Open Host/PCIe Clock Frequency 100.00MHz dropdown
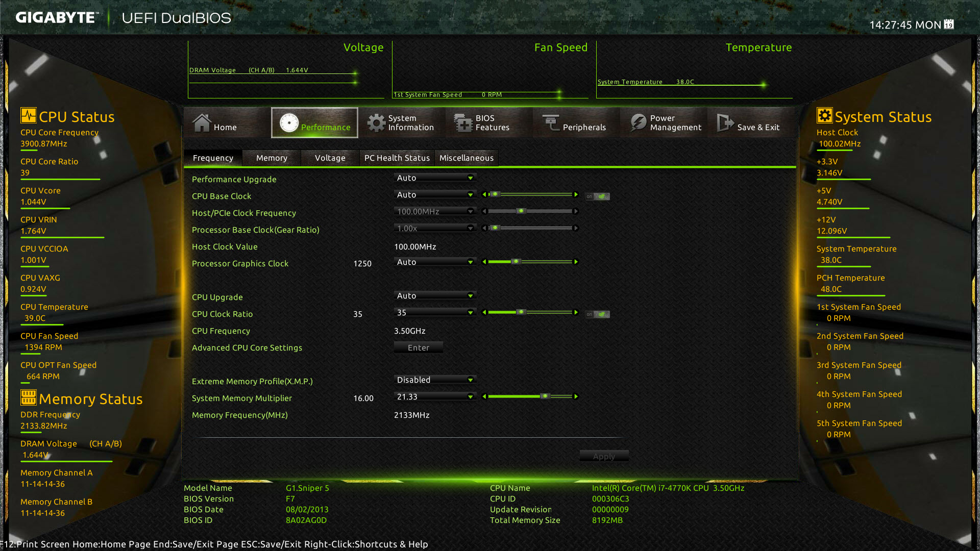This screenshot has width=980, height=551. coord(435,211)
